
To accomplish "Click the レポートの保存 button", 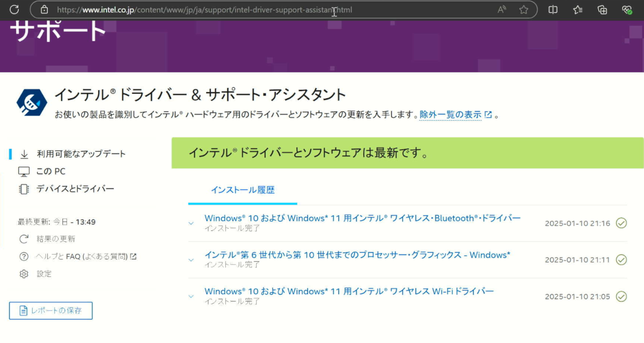I will (50, 311).
